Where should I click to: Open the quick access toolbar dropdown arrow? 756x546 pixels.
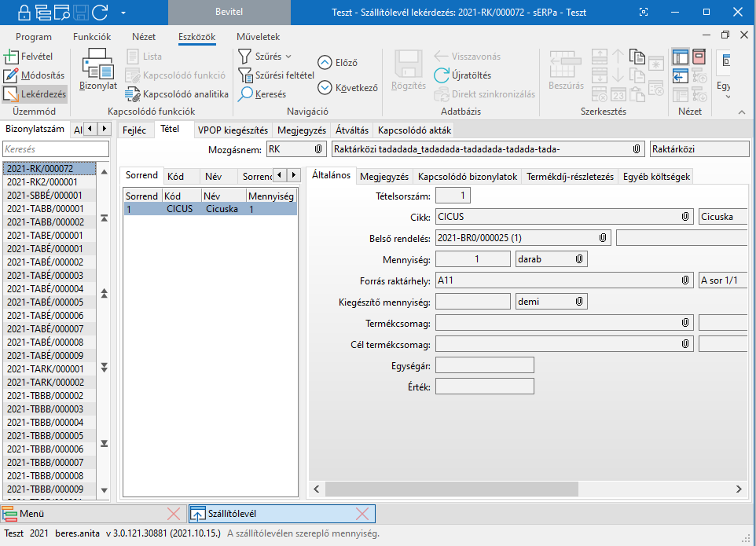tap(124, 13)
